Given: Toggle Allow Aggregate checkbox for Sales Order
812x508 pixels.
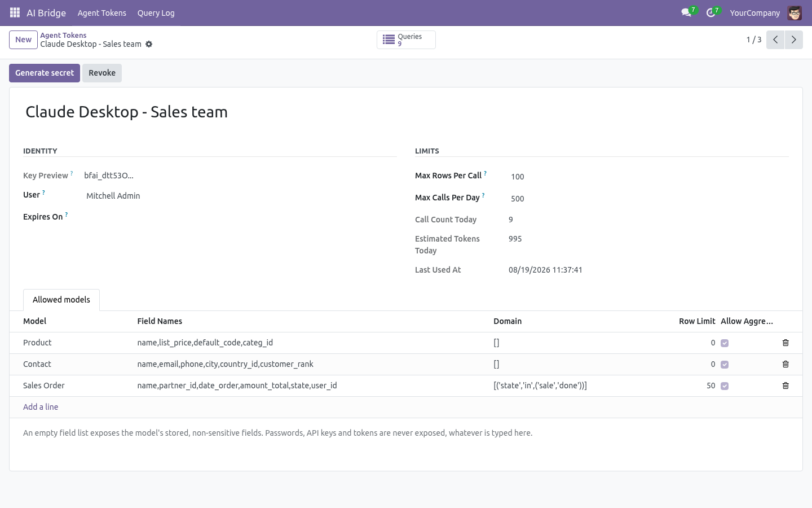Looking at the screenshot, I should tap(725, 386).
